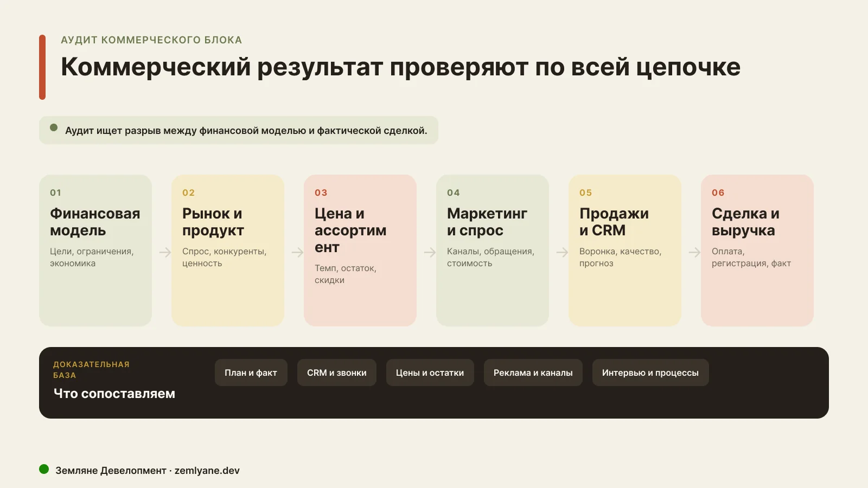Click the 'Сделка и выручка' card heading
The width and height of the screenshot is (868, 488).
(745, 222)
